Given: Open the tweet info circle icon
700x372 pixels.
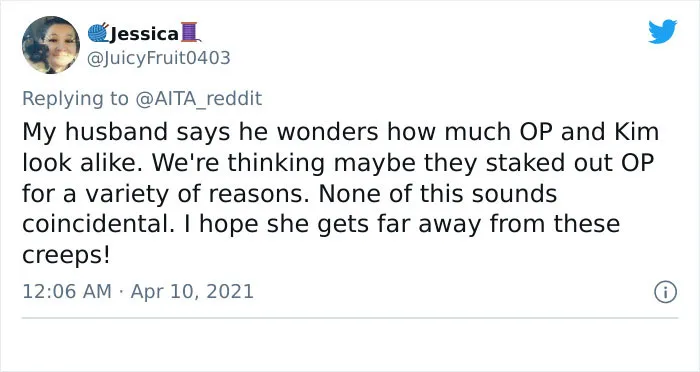Looking at the screenshot, I should click(x=666, y=292).
